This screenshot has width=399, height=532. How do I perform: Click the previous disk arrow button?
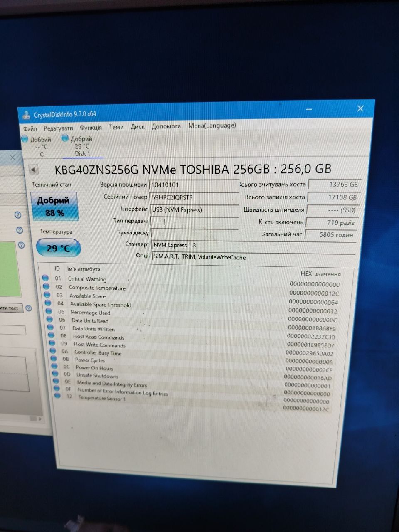pyautogui.click(x=34, y=170)
